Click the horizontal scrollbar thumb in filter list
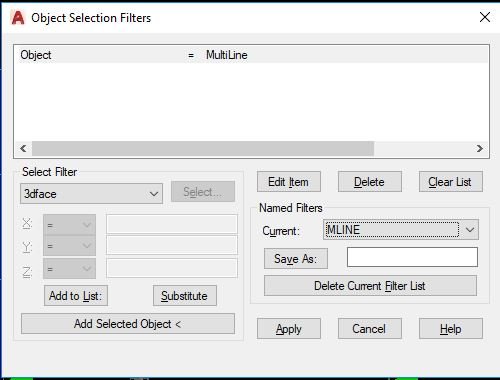The width and height of the screenshot is (500, 380). [203, 148]
